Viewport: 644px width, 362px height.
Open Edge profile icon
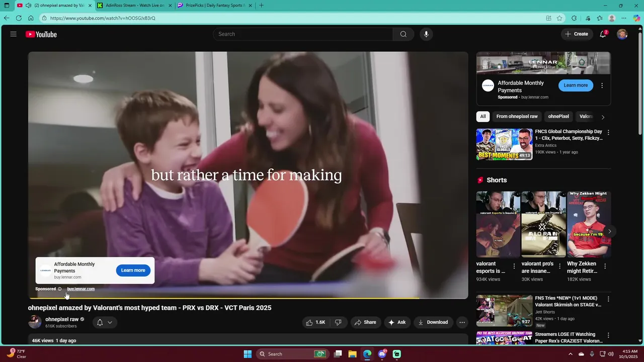pyautogui.click(x=612, y=18)
